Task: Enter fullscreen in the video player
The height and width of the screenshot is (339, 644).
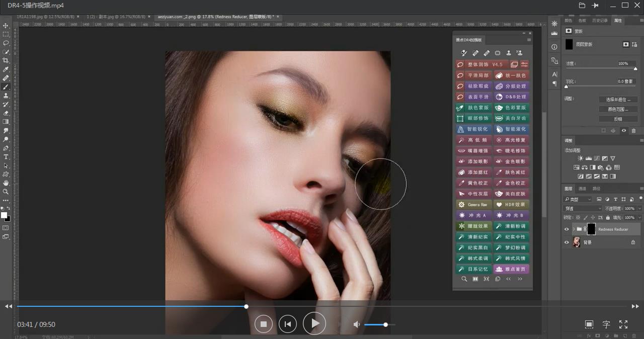Action: [623, 324]
